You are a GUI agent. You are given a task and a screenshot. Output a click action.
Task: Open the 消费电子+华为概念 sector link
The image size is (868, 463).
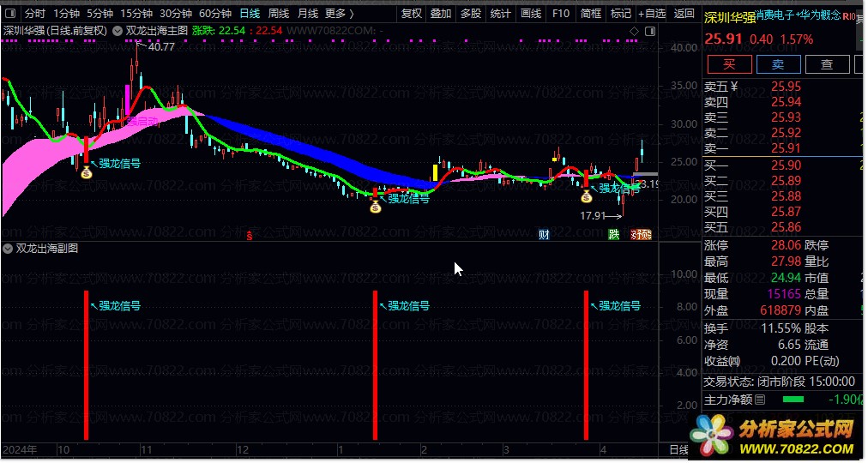(799, 15)
